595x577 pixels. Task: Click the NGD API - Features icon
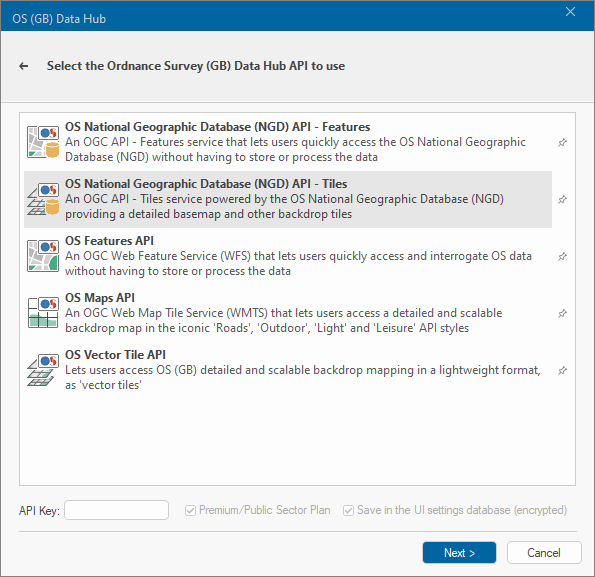click(x=43, y=142)
